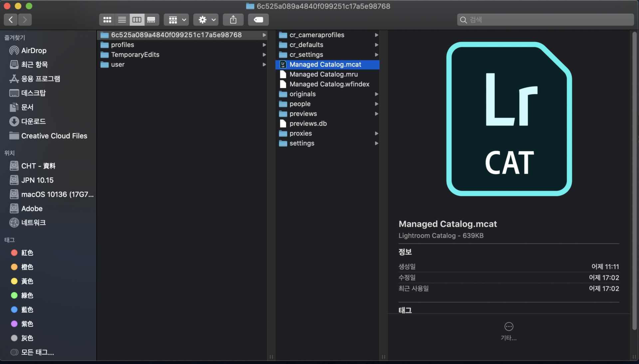This screenshot has height=364, width=639.
Task: Click the Share toolbar icon
Action: (233, 20)
